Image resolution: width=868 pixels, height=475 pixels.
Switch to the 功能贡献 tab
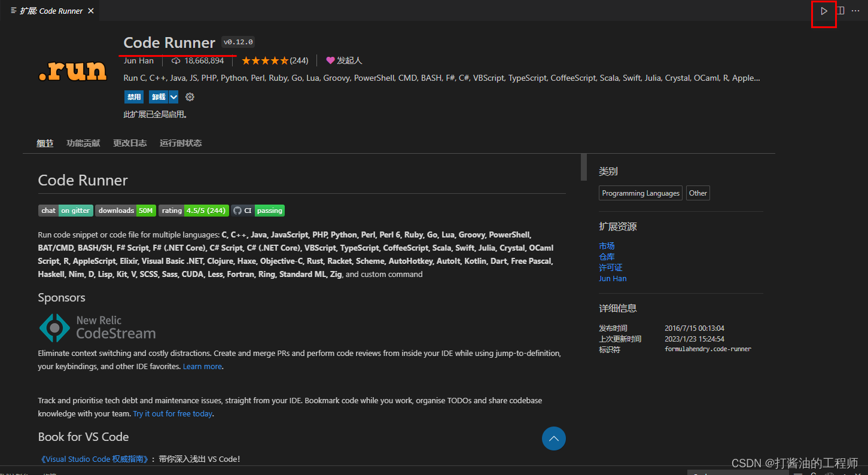click(83, 143)
